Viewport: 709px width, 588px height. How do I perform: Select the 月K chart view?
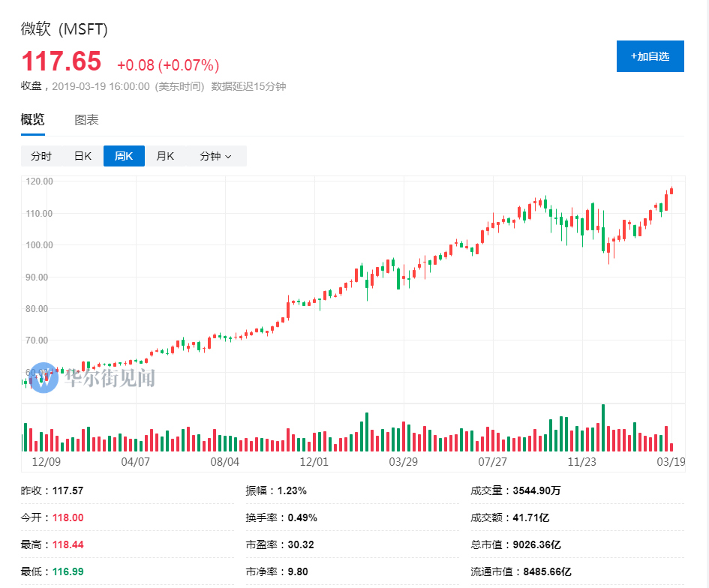[x=165, y=156]
